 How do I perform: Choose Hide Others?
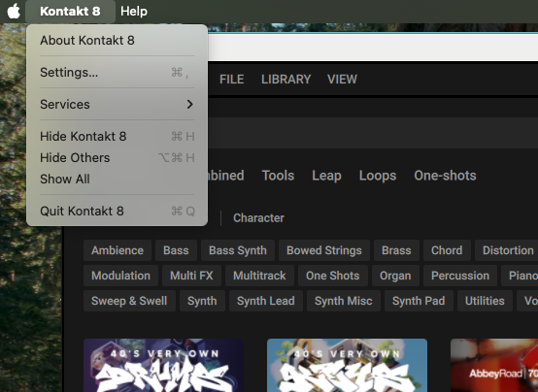click(117, 157)
